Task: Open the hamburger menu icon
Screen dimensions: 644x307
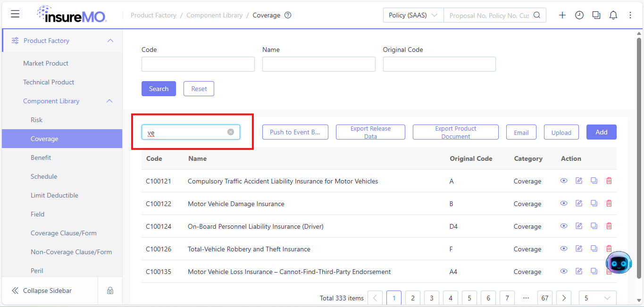Action: (x=15, y=14)
